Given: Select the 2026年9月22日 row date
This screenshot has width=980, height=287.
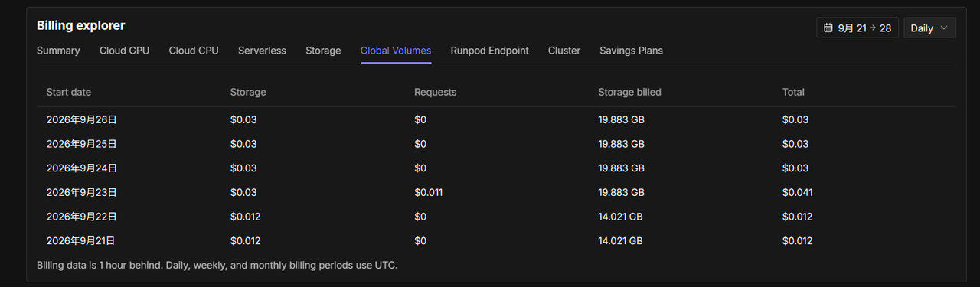Looking at the screenshot, I should click(81, 217).
